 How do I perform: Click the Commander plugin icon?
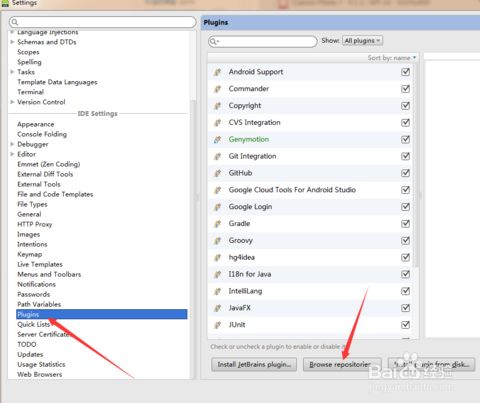(218, 89)
